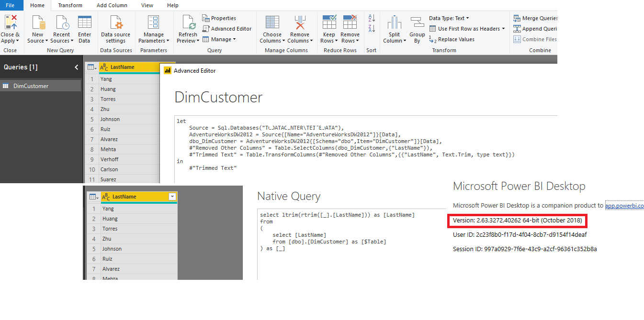
Task: Expand Use First Row as Headers arrow
Action: coord(503,29)
